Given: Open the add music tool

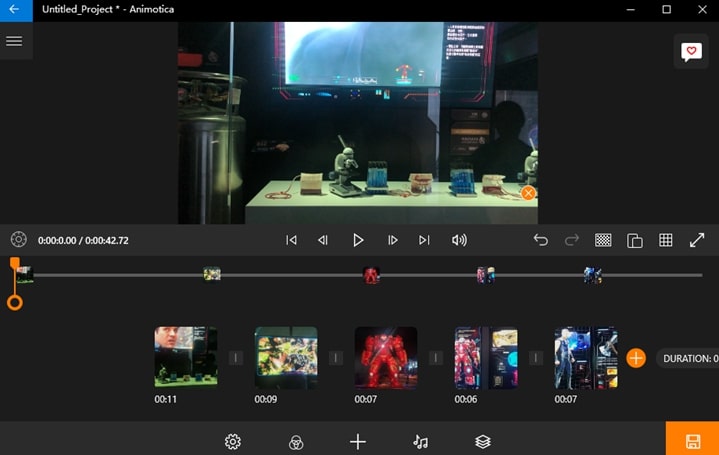Looking at the screenshot, I should point(420,442).
